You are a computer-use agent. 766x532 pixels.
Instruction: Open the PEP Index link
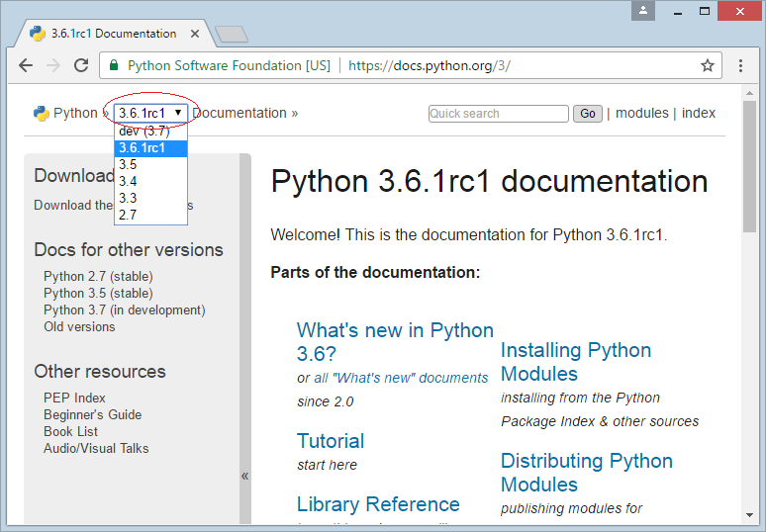[74, 398]
